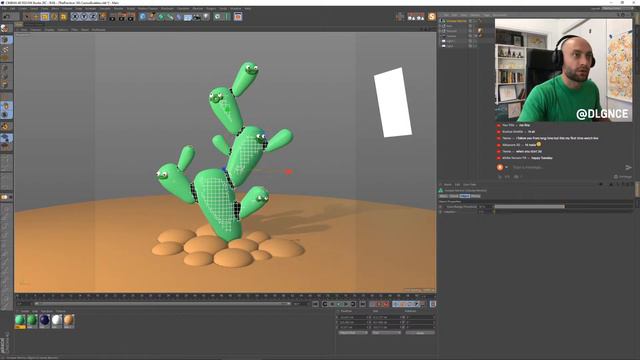The height and width of the screenshot is (360, 640).
Task: Select the highlighted Scale tool
Action: click(44, 17)
